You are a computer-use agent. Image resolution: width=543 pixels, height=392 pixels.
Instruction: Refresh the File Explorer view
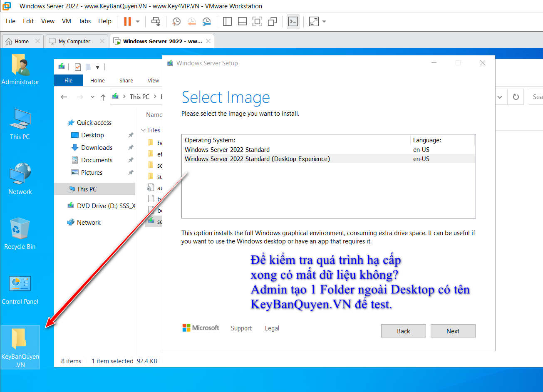516,97
